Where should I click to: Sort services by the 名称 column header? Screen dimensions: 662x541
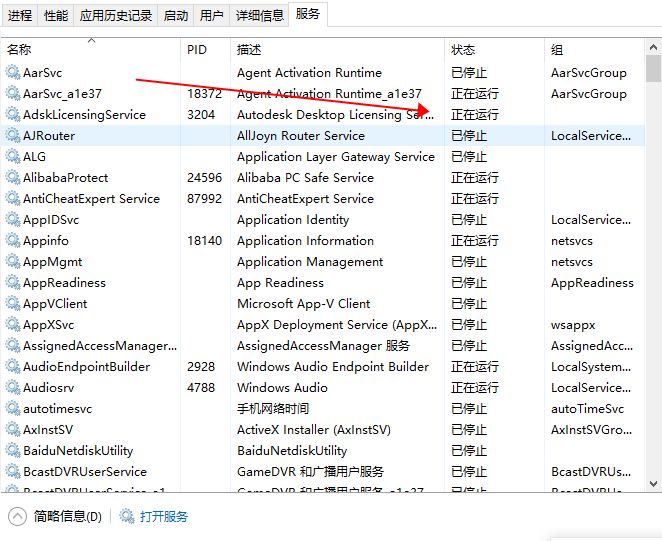[19, 49]
